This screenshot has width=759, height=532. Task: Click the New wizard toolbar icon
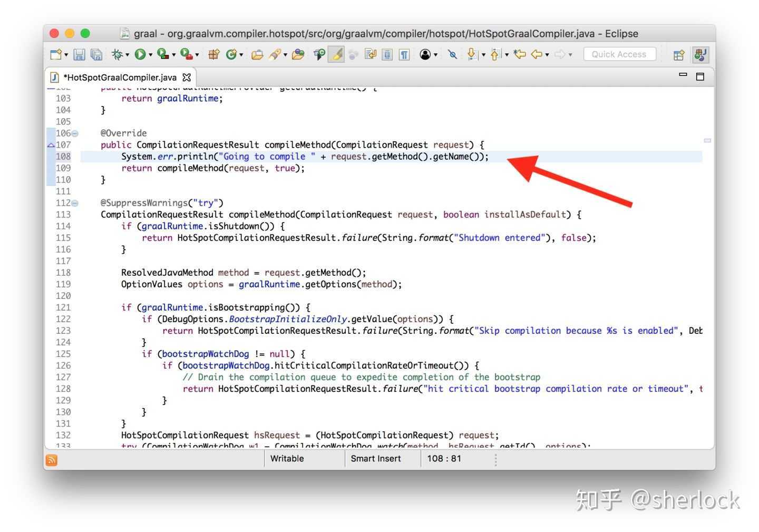55,54
